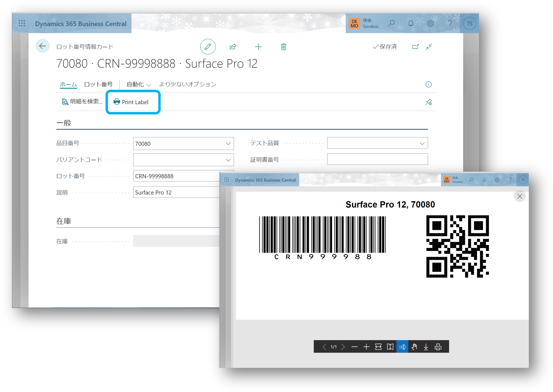
Task: Click the pencil edit icon
Action: [x=208, y=47]
